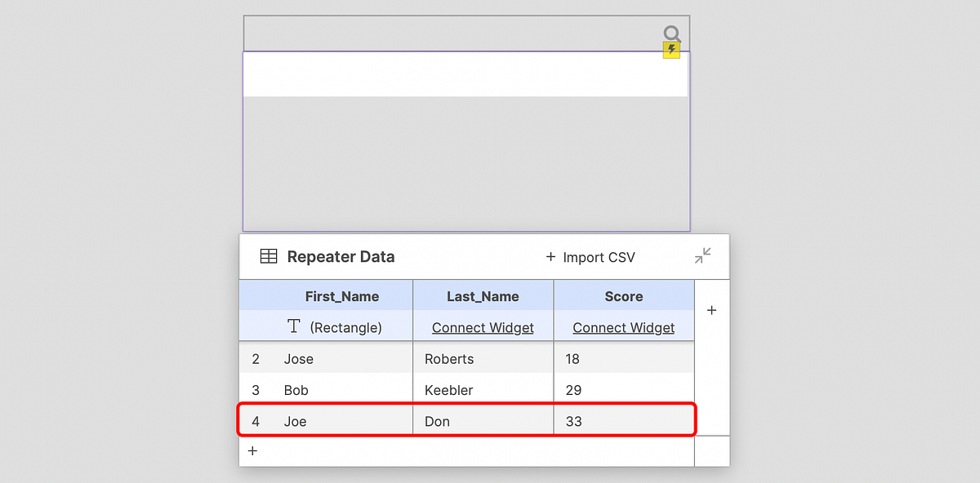Select the Score column header
The image size is (980, 483).
coord(624,296)
